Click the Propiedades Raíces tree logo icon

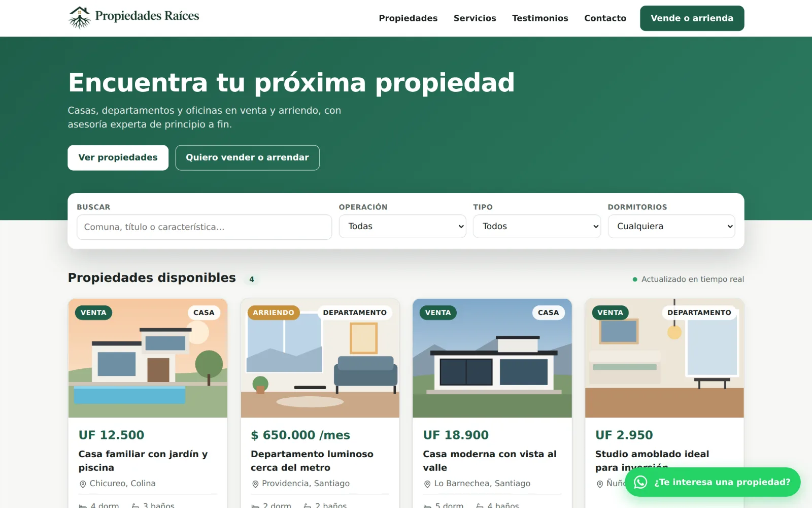80,18
